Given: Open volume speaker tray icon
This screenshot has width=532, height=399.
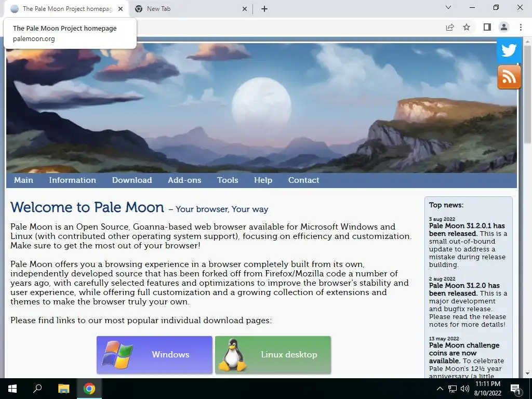Looking at the screenshot, I should (x=465, y=389).
